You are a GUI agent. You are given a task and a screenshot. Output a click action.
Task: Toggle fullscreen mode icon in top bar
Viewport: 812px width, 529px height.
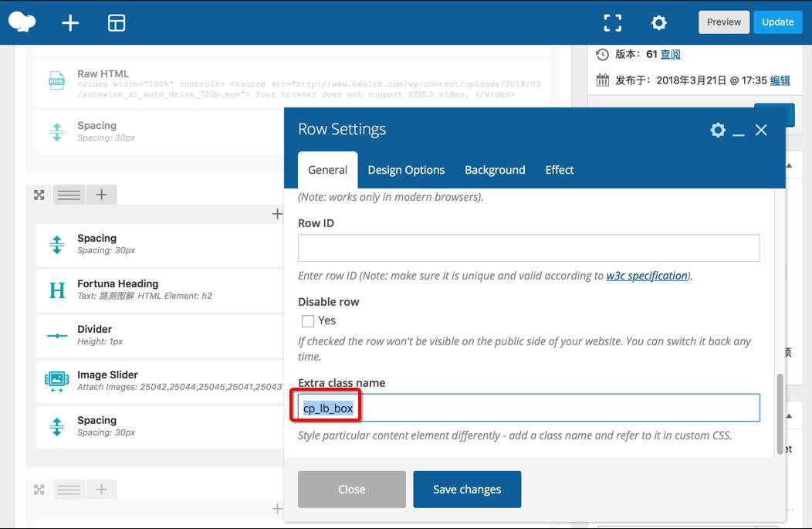613,23
